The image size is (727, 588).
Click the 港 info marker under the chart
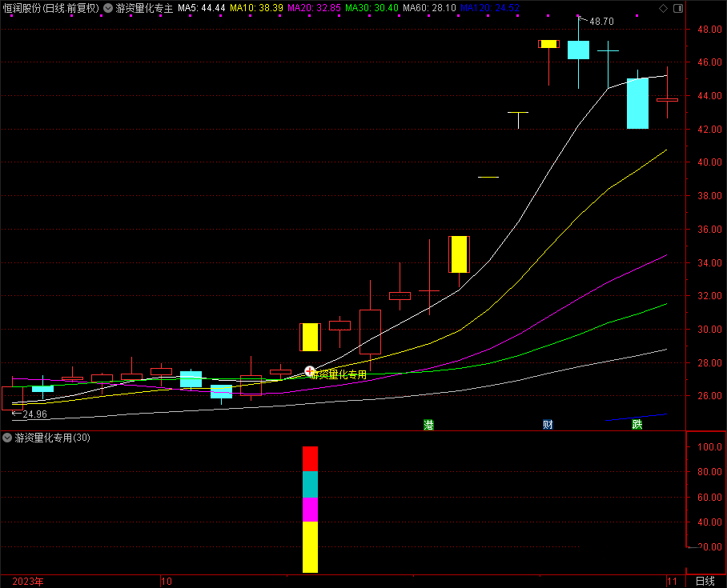click(x=428, y=425)
